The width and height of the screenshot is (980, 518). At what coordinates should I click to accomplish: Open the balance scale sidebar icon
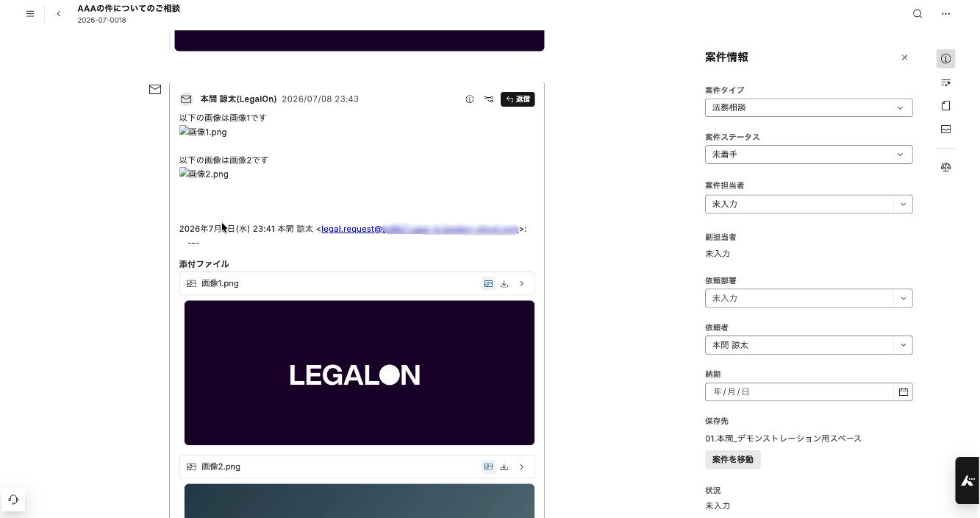946,167
